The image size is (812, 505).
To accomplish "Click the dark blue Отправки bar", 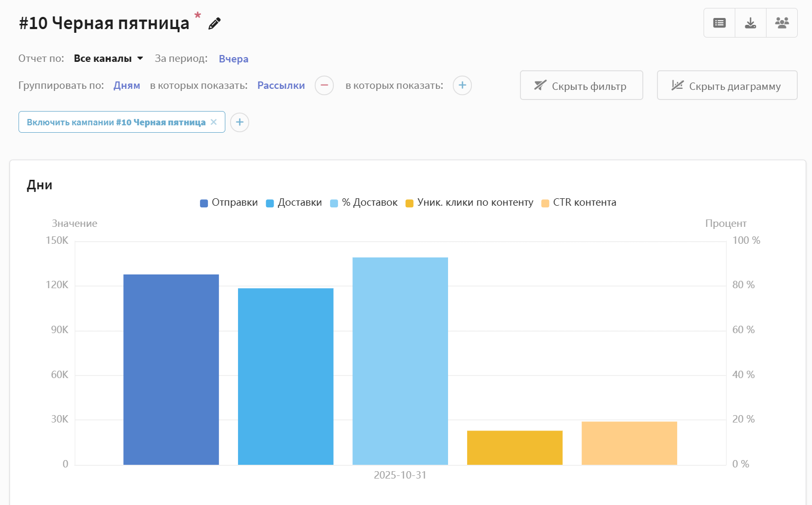I will coord(171,369).
